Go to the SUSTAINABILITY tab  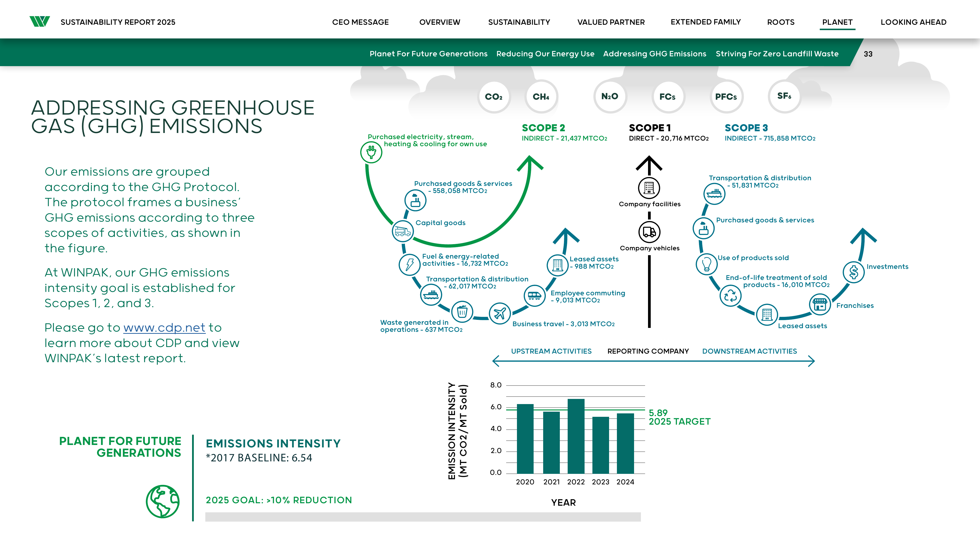point(519,22)
